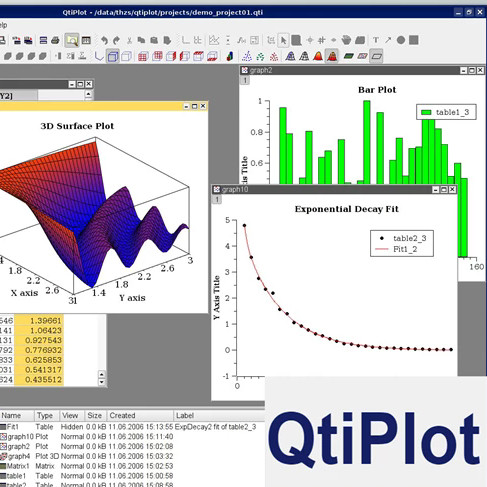This screenshot has height=487, width=487.
Task: Select the hand Move Data Points tool
Action: [x=347, y=40]
